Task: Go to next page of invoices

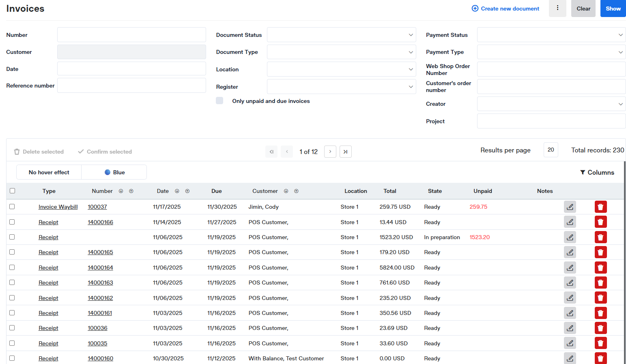Action: pos(330,152)
